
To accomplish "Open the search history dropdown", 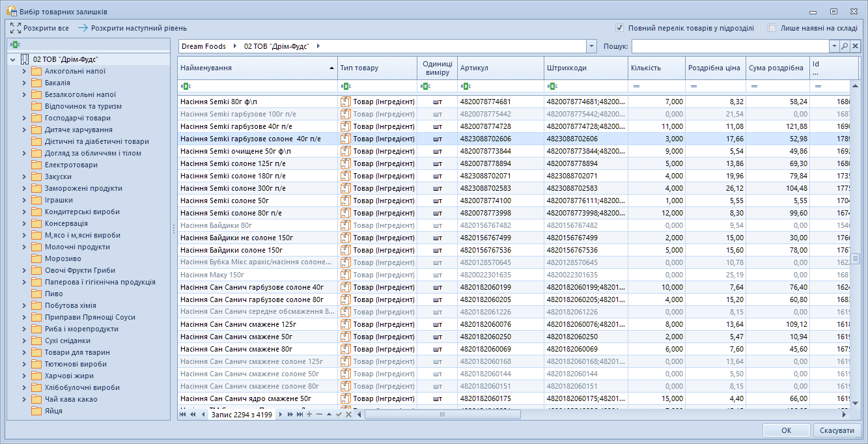I will (x=834, y=46).
